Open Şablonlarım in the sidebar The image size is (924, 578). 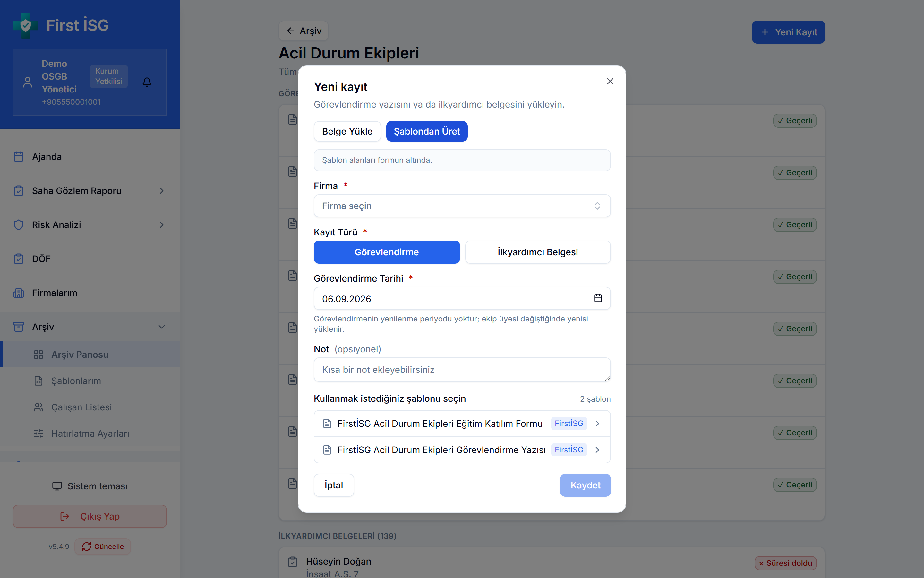pyautogui.click(x=90, y=381)
